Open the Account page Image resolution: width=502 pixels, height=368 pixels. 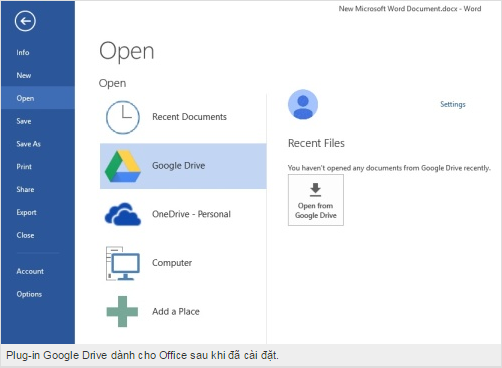(30, 271)
